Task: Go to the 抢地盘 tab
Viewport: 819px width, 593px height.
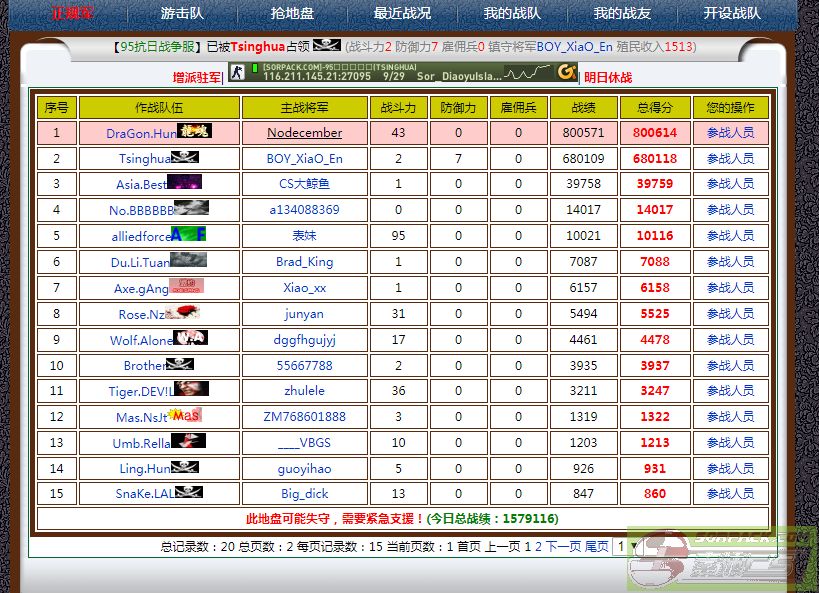Action: (x=292, y=14)
